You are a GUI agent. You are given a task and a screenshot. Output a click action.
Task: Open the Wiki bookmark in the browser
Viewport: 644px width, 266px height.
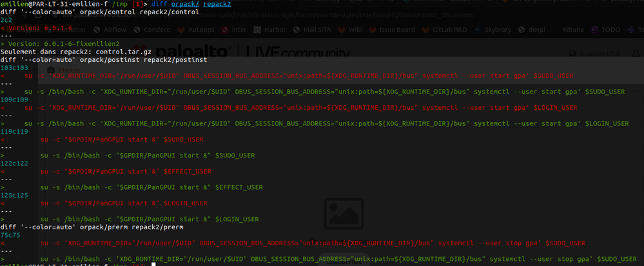tap(350, 30)
